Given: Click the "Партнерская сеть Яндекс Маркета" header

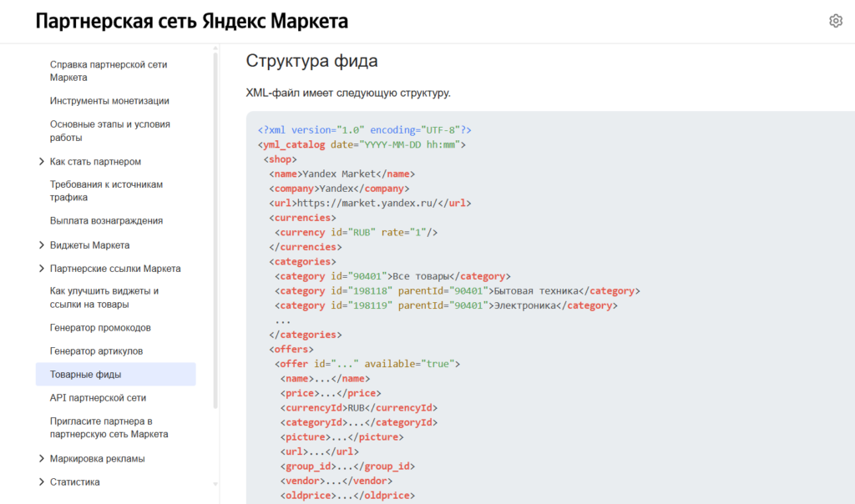Looking at the screenshot, I should coord(192,21).
